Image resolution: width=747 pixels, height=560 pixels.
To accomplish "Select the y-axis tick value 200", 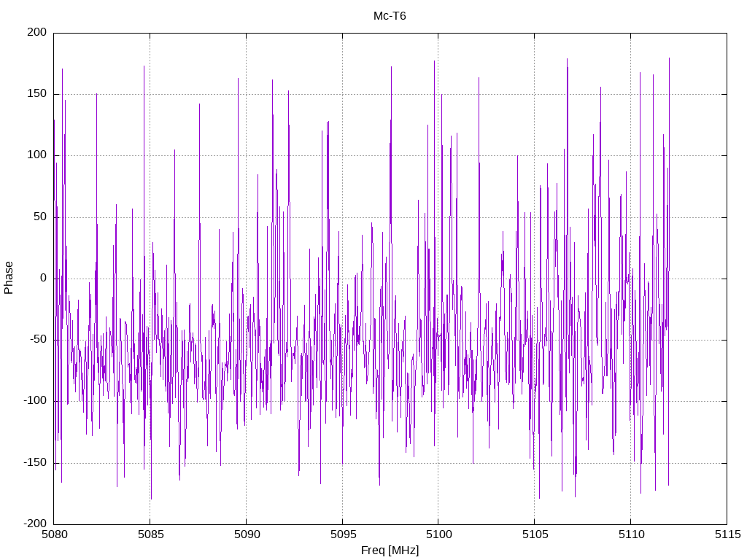I will point(37,32).
